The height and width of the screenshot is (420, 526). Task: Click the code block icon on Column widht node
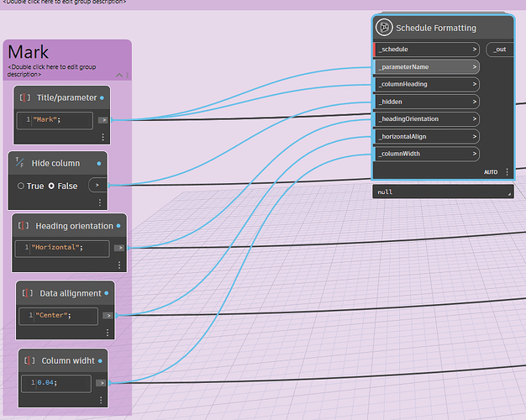point(29,360)
